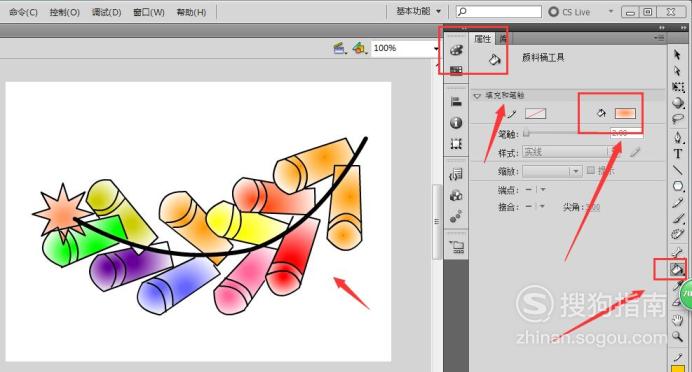Viewport: 692px width, 372px height.
Task: Select the Brush tool
Action: [x=677, y=218]
